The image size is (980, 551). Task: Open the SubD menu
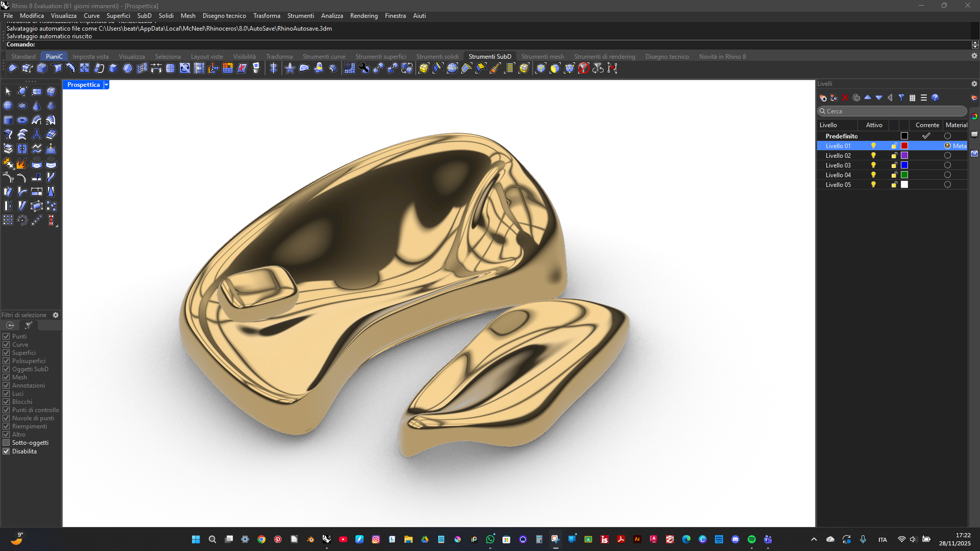144,16
